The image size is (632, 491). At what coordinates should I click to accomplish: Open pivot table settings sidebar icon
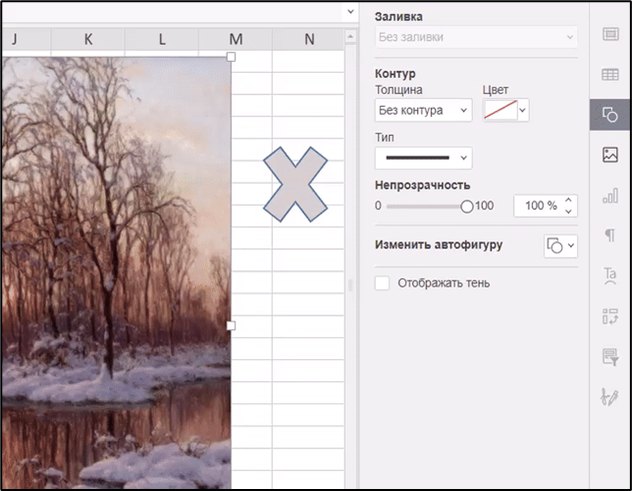tap(610, 316)
